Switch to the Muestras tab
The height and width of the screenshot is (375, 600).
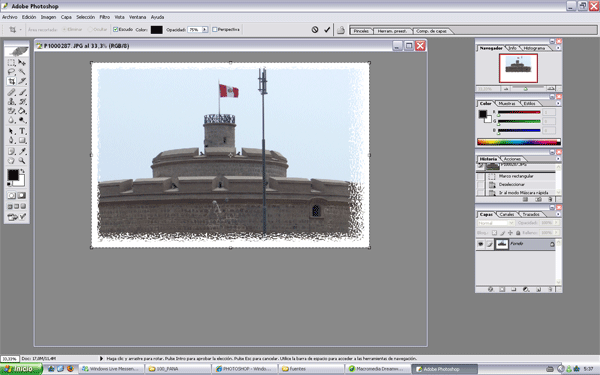pos(507,103)
